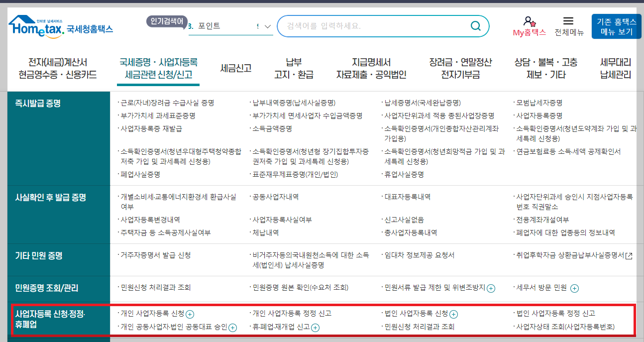644x342 pixels.
Task: Open 상담·불복·고충 제보·기타 menu
Action: 546,69
